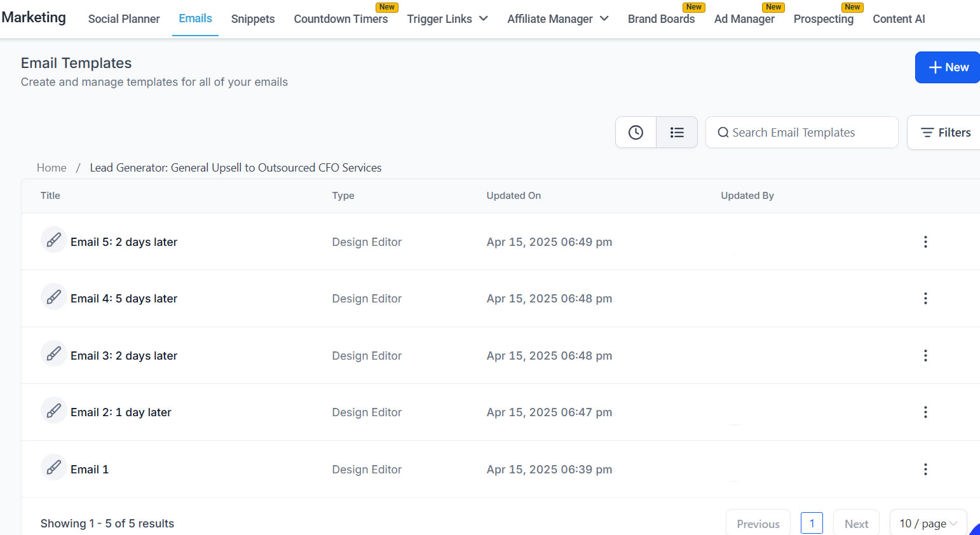Screen dimensions: 980x535
Task: Click the Search Email Templates field
Action: click(801, 132)
